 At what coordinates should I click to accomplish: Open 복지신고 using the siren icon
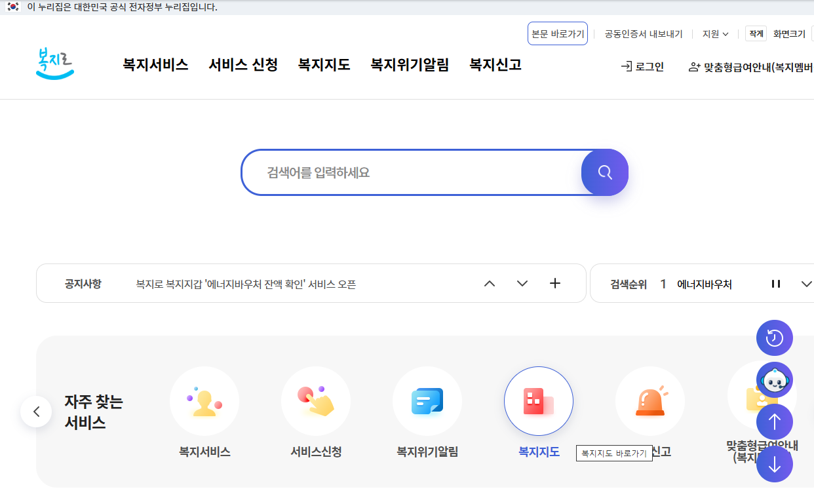(x=650, y=401)
